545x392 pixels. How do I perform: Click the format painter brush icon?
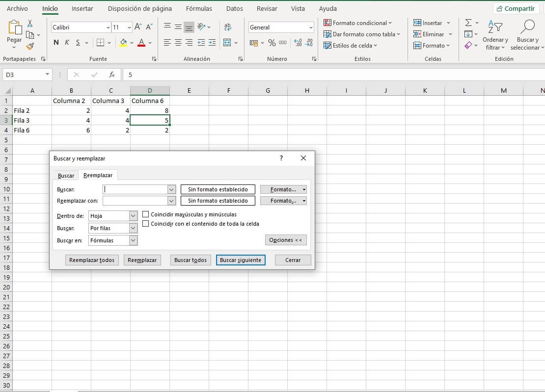30,46
